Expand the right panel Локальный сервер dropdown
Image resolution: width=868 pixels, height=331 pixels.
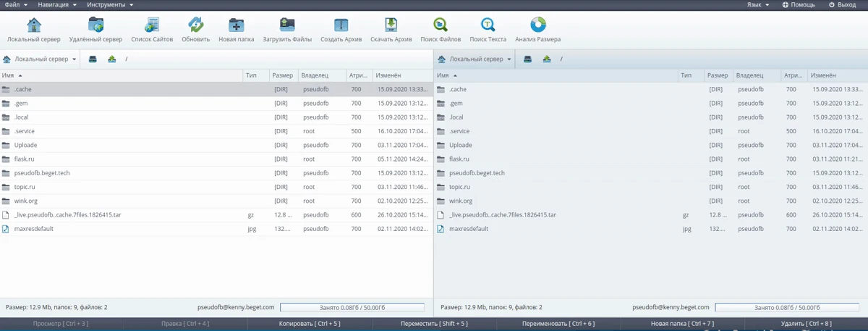pyautogui.click(x=475, y=59)
